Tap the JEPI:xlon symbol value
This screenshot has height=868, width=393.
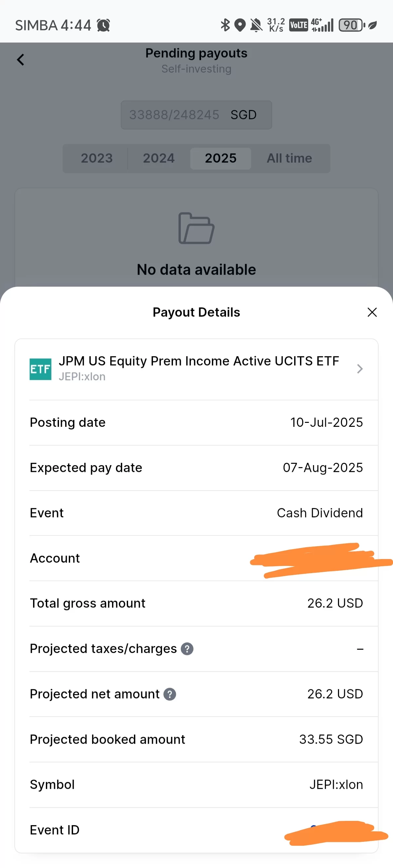tap(336, 785)
